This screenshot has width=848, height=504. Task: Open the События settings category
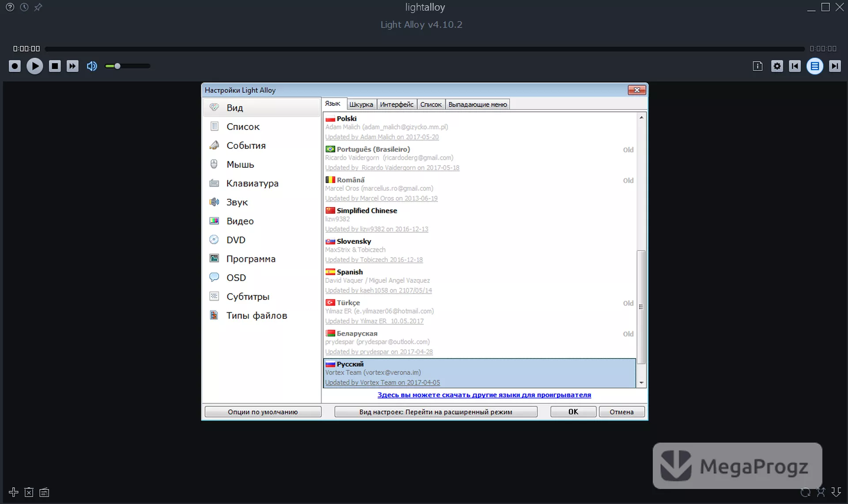[x=262, y=146]
